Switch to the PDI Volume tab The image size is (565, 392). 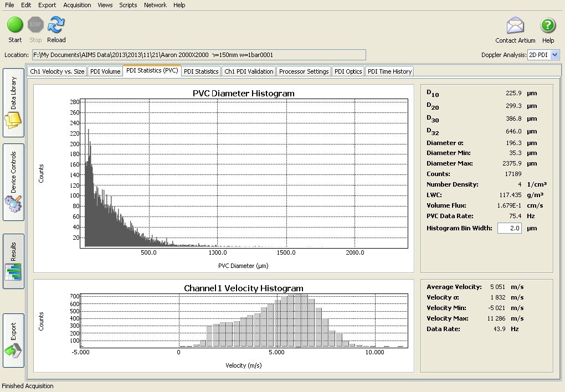click(105, 71)
